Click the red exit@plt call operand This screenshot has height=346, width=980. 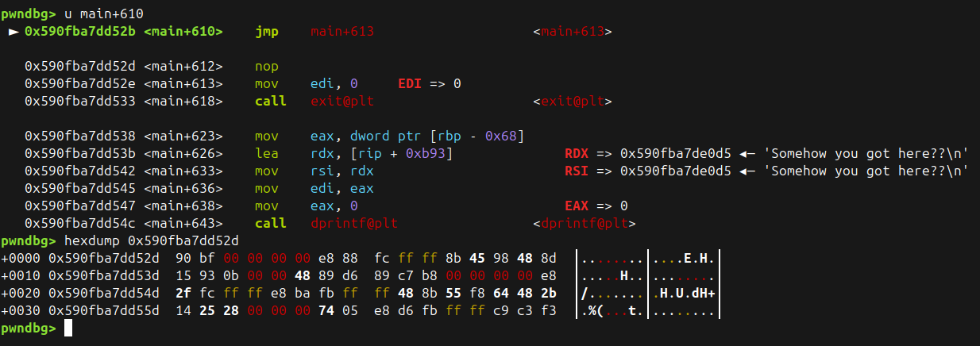tap(341, 102)
